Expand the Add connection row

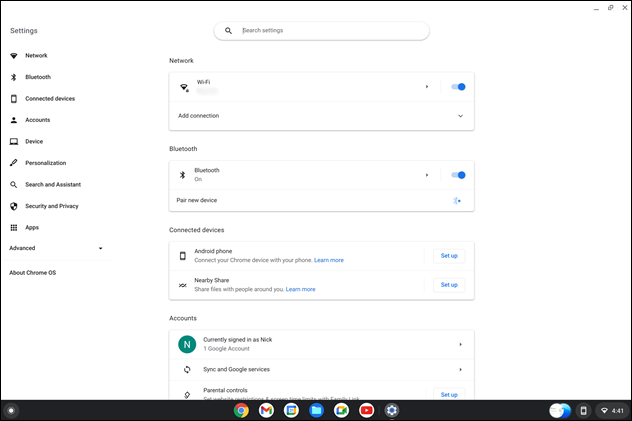point(460,116)
